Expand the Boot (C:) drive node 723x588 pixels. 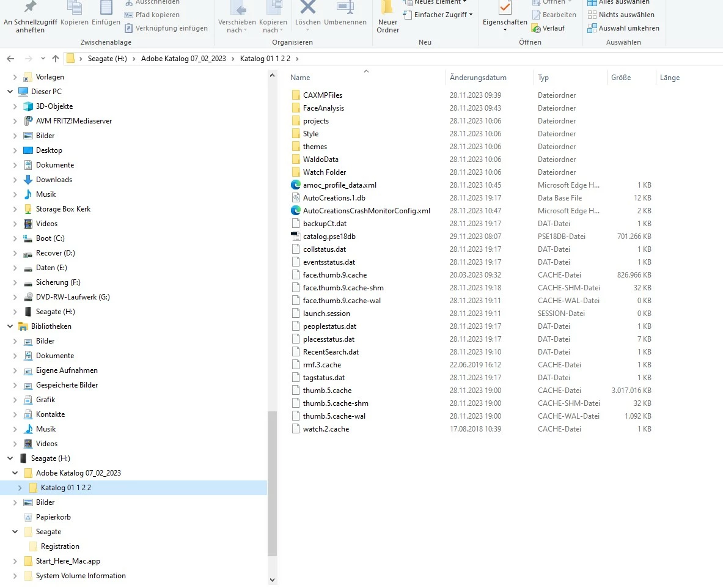click(x=15, y=238)
